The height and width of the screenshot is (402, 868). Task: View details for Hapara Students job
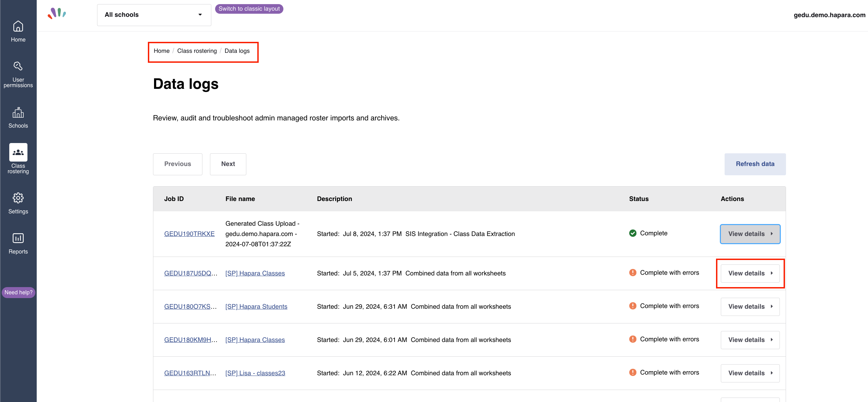750,307
